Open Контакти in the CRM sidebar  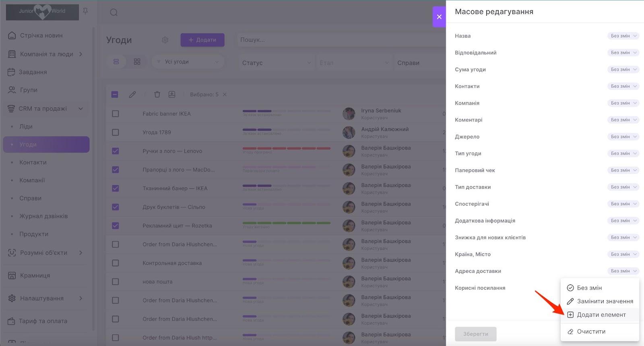tap(33, 162)
